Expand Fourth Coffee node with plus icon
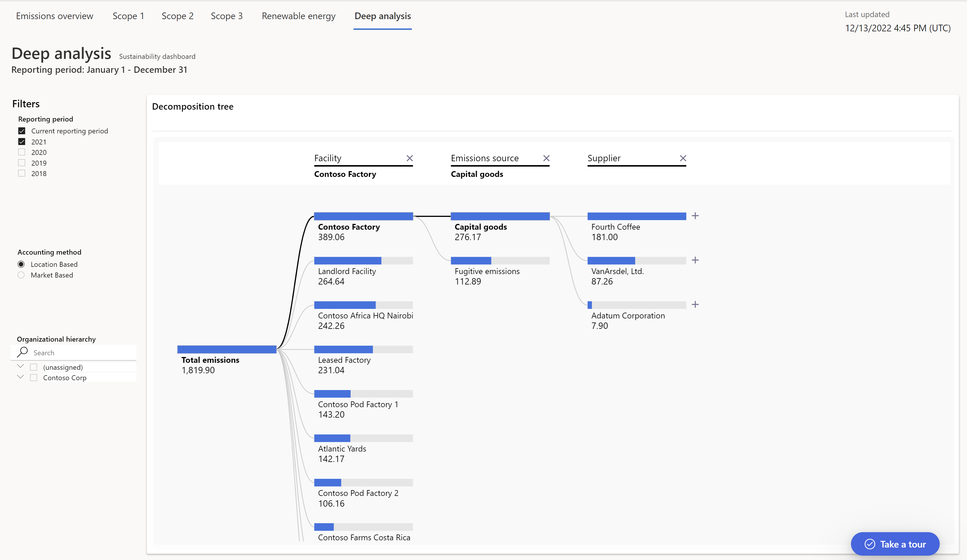 pyautogui.click(x=695, y=216)
